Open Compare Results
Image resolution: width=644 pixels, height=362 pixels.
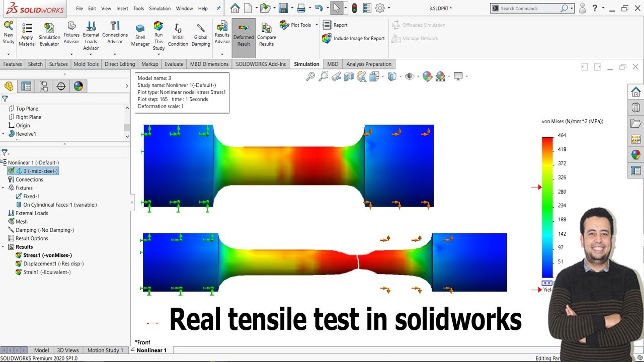click(267, 35)
